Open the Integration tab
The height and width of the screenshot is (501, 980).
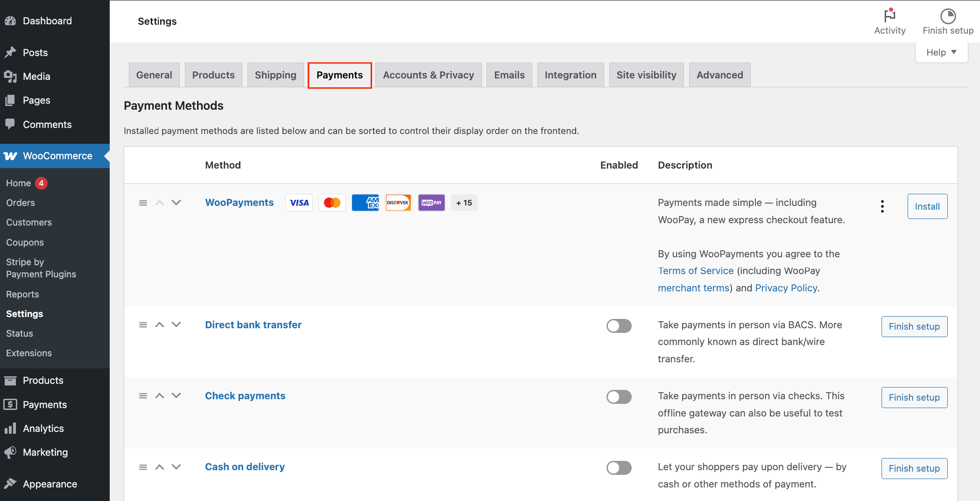(571, 75)
